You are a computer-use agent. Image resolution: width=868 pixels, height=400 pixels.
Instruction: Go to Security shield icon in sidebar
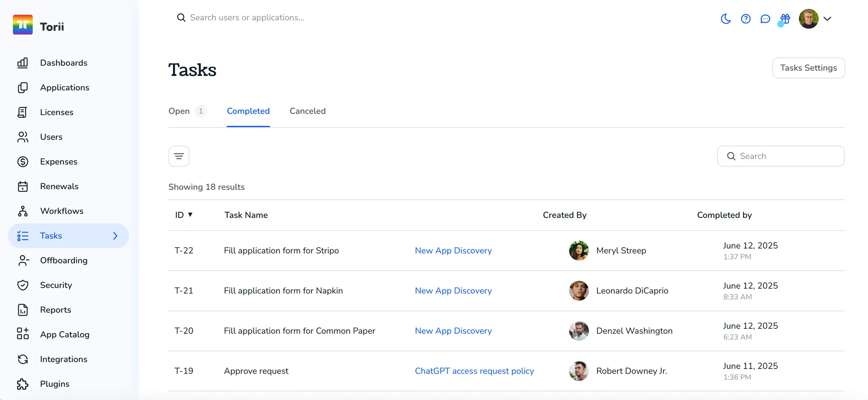23,285
